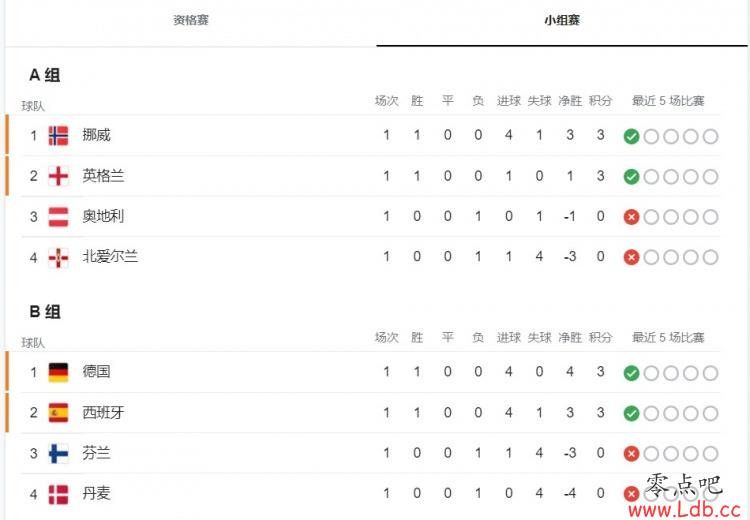Click Norway's green win checkmark indicator

click(x=631, y=136)
